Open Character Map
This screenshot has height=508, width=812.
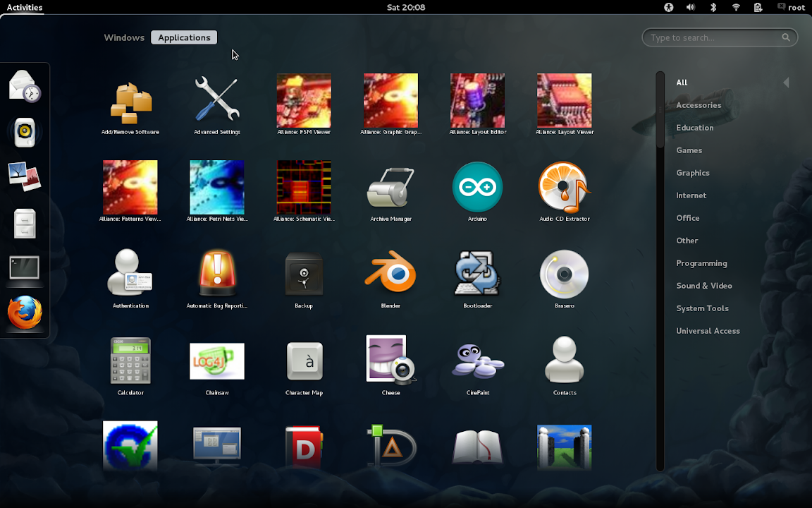[x=304, y=364]
